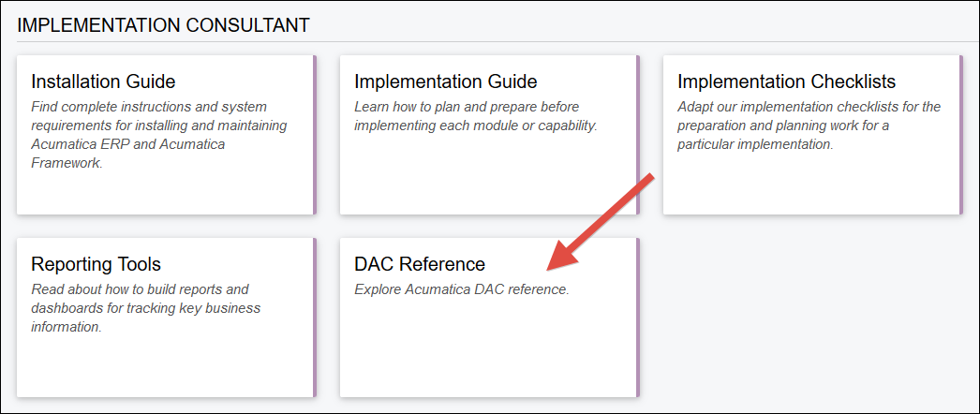The image size is (980, 414).
Task: Select the DAC Reference card title
Action: point(419,264)
